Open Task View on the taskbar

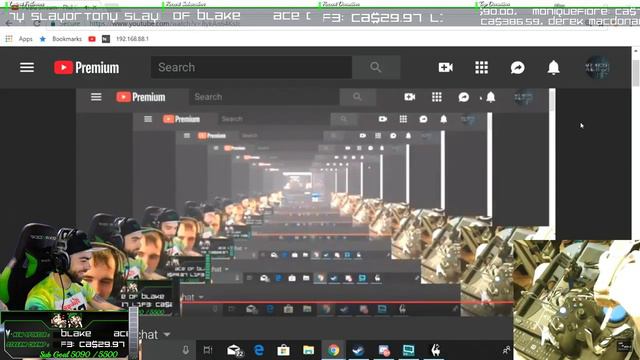(x=208, y=350)
